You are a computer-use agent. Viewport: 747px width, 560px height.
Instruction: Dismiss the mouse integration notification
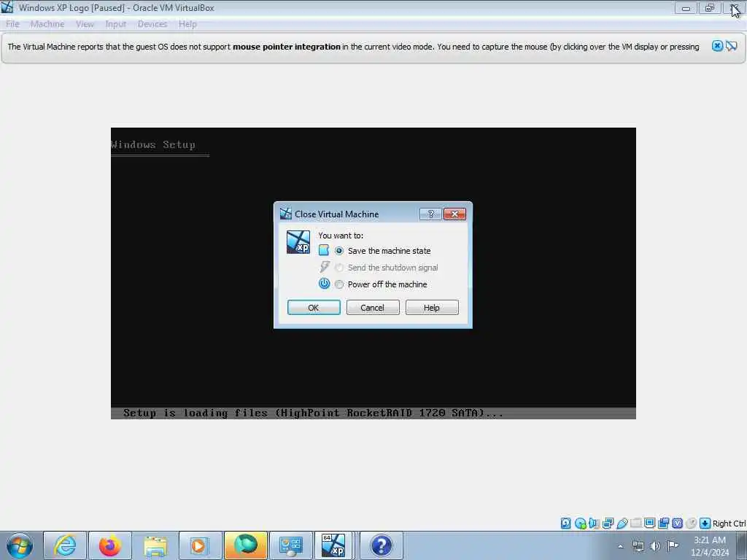pos(717,46)
